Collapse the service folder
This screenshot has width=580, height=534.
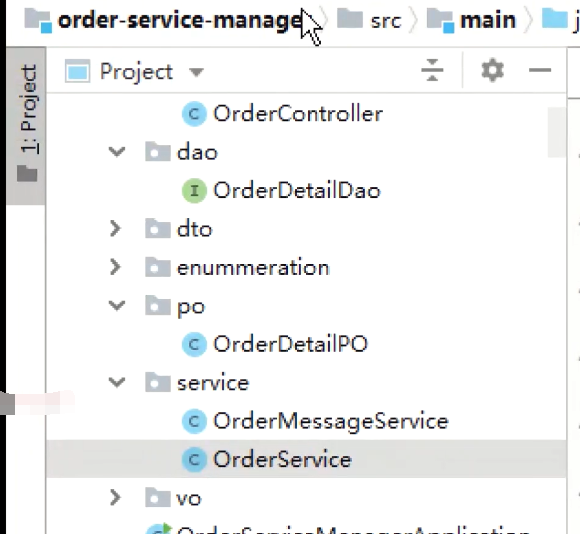point(117,382)
